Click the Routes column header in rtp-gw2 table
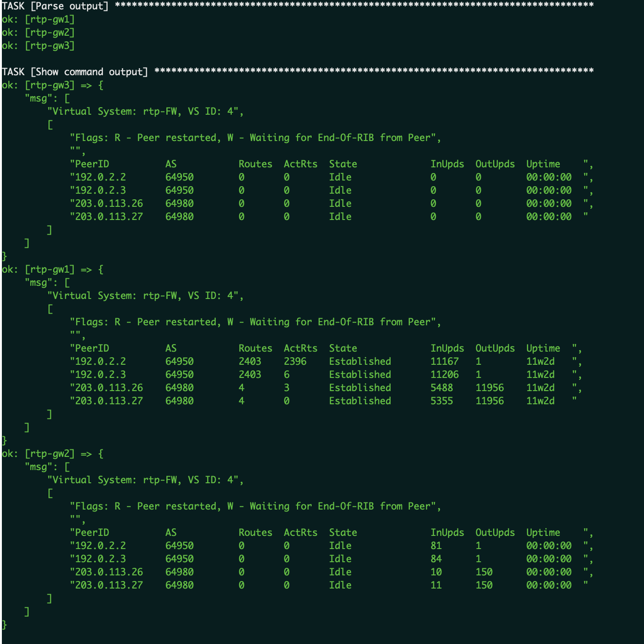Image resolution: width=644 pixels, height=644 pixels. point(255,533)
